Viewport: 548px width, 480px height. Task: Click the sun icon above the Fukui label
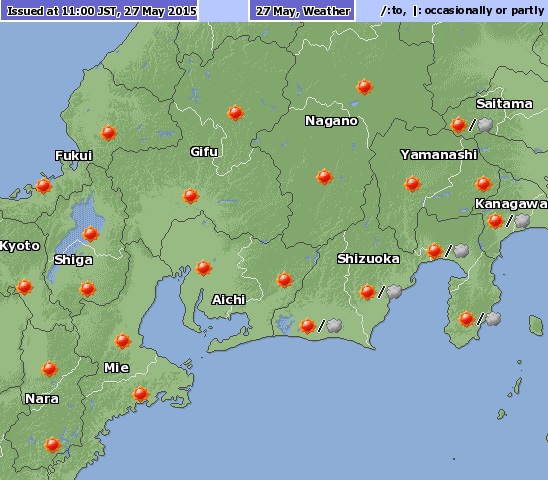pos(108,133)
